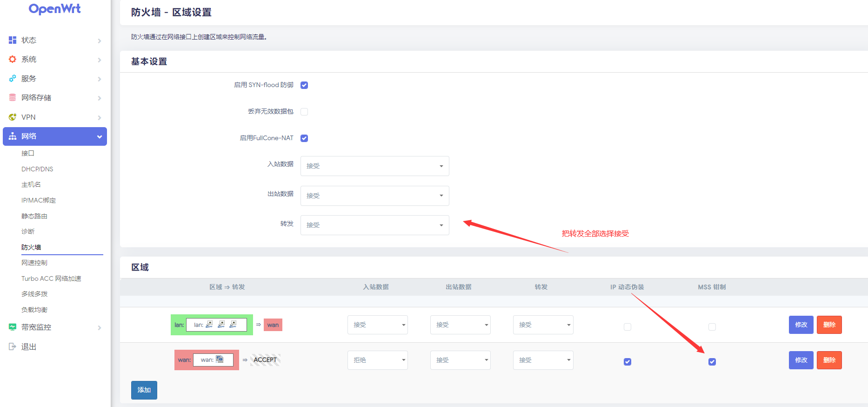Click the logout door icon
Screen dimensions: 868x407
[x=13, y=346]
